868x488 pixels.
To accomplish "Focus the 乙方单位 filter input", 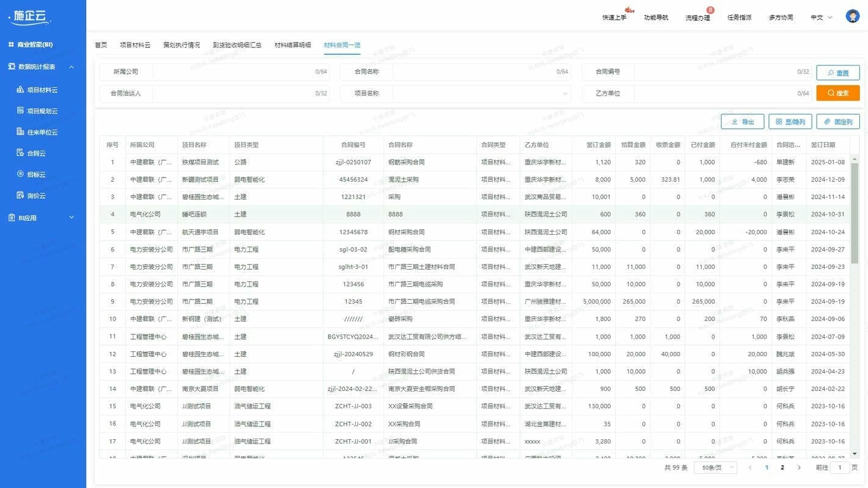I will (x=723, y=93).
